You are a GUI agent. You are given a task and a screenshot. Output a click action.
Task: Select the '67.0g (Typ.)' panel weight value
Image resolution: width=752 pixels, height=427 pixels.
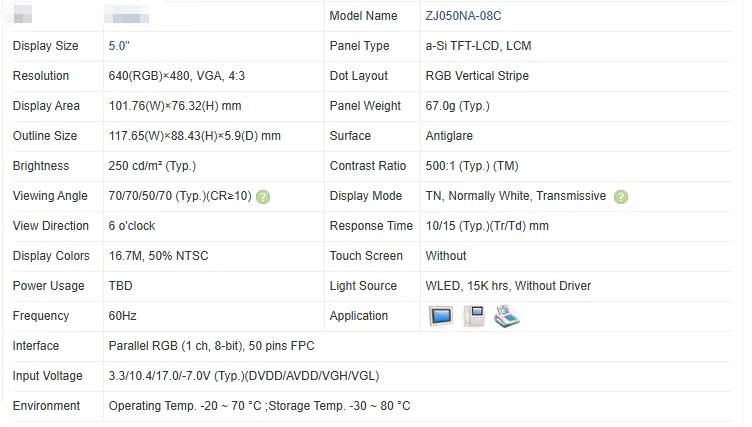point(458,106)
